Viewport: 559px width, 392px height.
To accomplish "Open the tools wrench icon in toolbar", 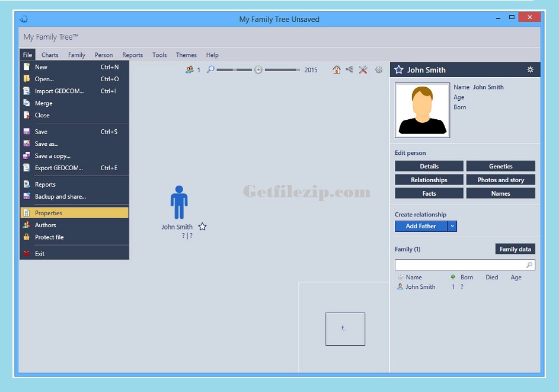I will tap(363, 69).
